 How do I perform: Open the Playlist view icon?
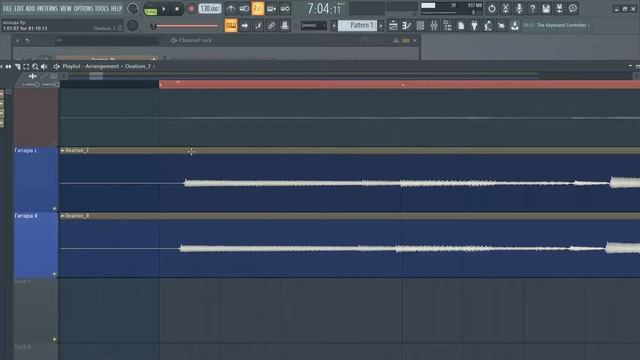coord(393,26)
